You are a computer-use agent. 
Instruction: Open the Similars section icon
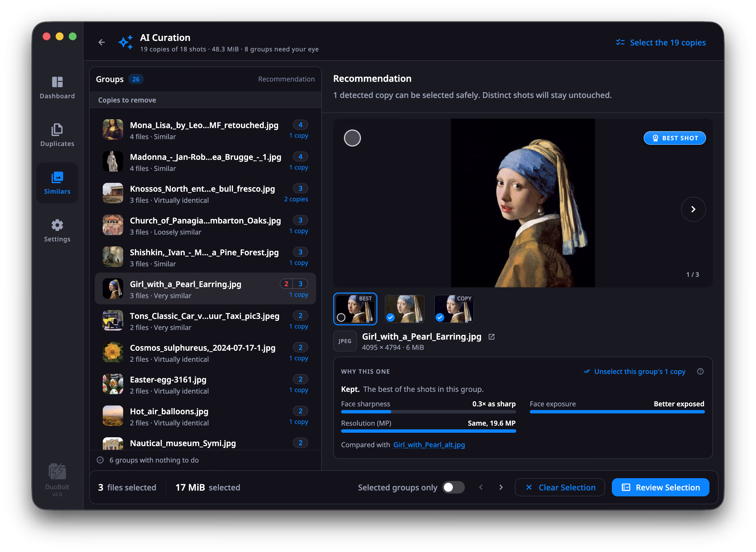57,177
